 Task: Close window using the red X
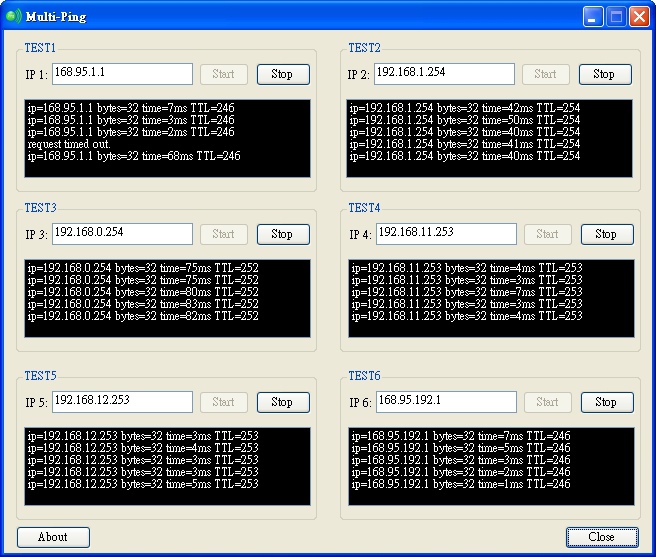[x=639, y=17]
